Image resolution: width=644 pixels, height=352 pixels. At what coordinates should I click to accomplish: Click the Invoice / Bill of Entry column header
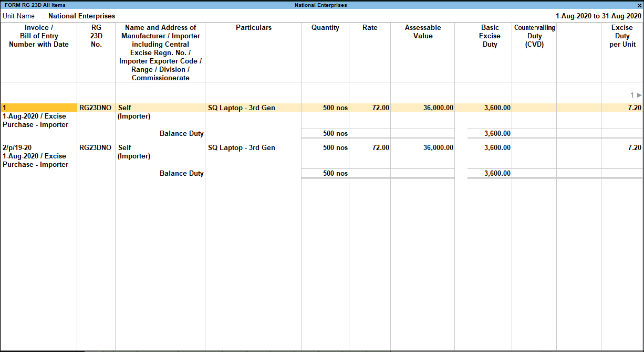point(39,36)
